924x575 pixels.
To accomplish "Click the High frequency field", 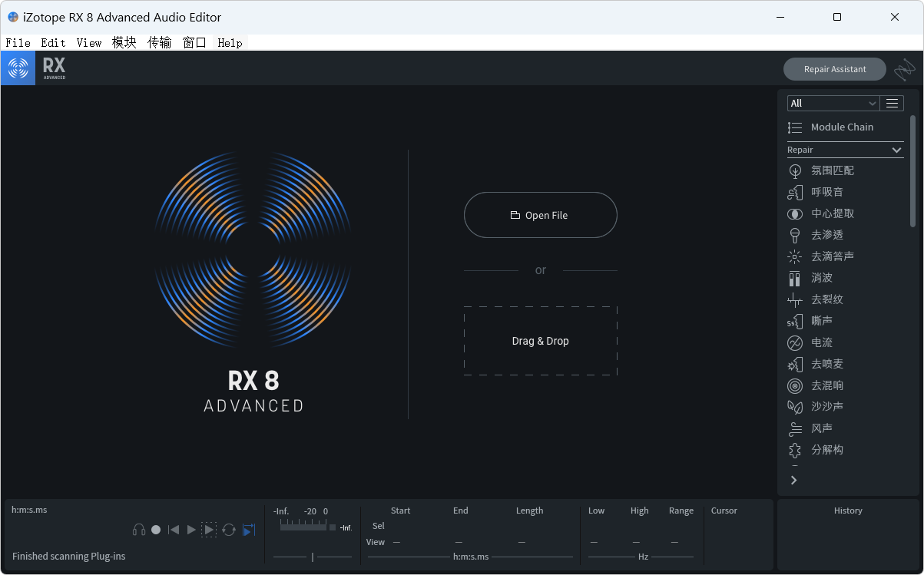I will 636,542.
